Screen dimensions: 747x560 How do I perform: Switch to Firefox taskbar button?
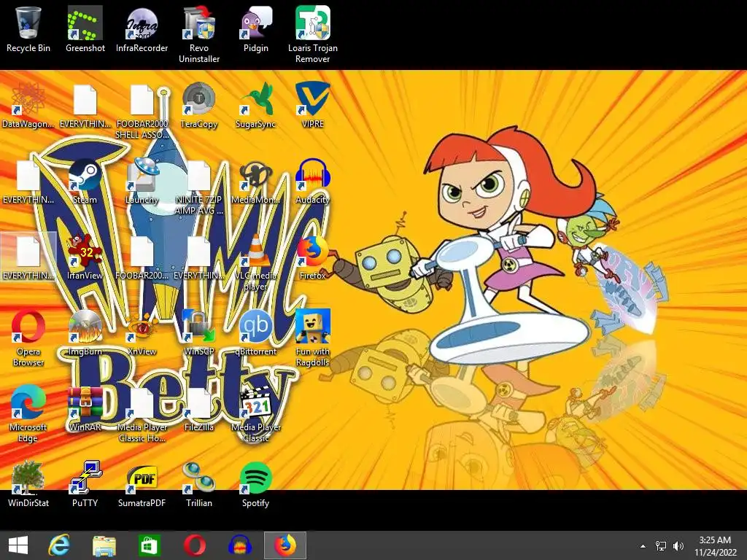285,545
